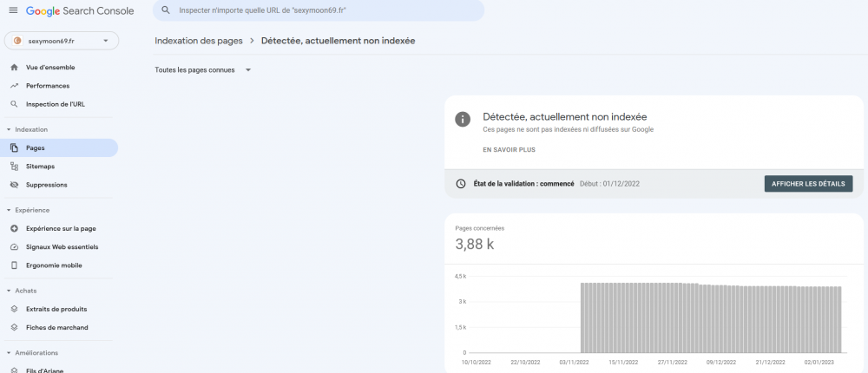Click the layers icon beside Fils d'Ariane
Screen dimensions: 868x373
point(15,370)
